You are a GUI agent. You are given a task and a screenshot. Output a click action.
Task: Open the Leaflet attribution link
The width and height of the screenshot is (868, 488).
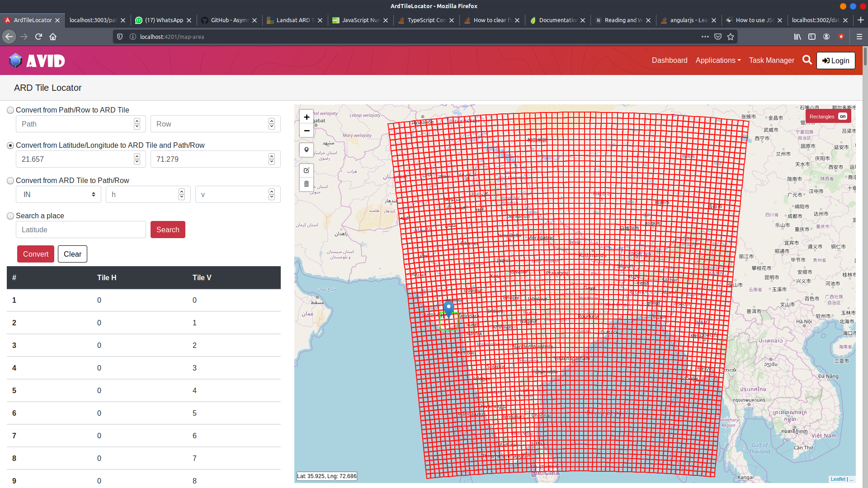[x=838, y=479]
